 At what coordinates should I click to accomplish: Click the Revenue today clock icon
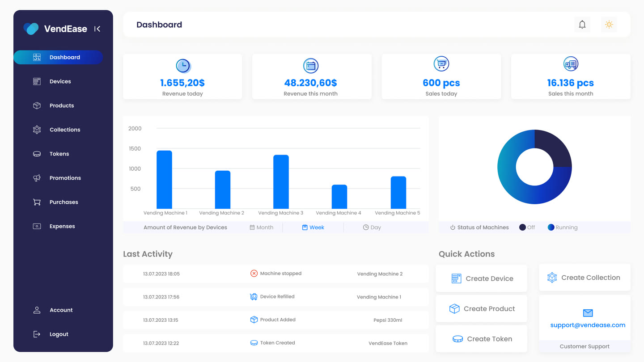click(x=183, y=66)
